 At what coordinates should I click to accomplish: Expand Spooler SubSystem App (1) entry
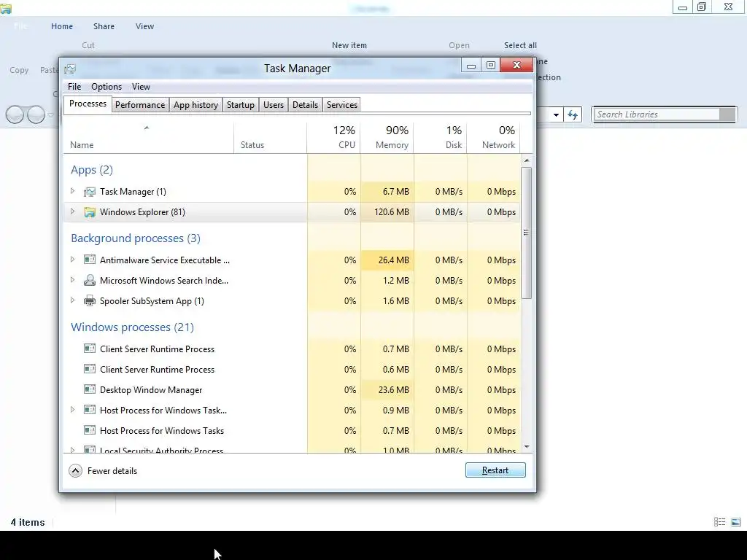(72, 300)
